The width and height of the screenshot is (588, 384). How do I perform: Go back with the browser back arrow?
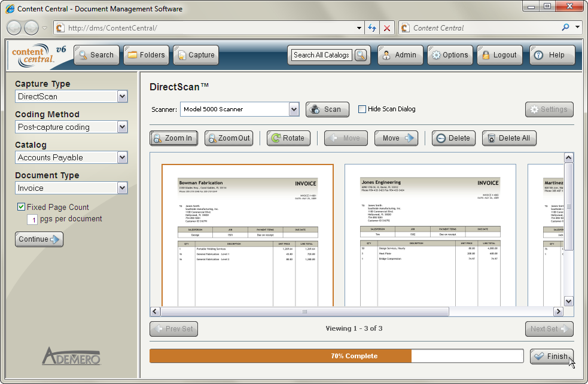point(14,28)
